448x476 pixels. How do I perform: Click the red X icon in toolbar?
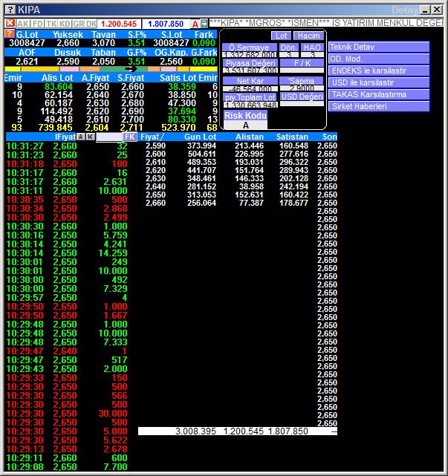tap(9, 24)
